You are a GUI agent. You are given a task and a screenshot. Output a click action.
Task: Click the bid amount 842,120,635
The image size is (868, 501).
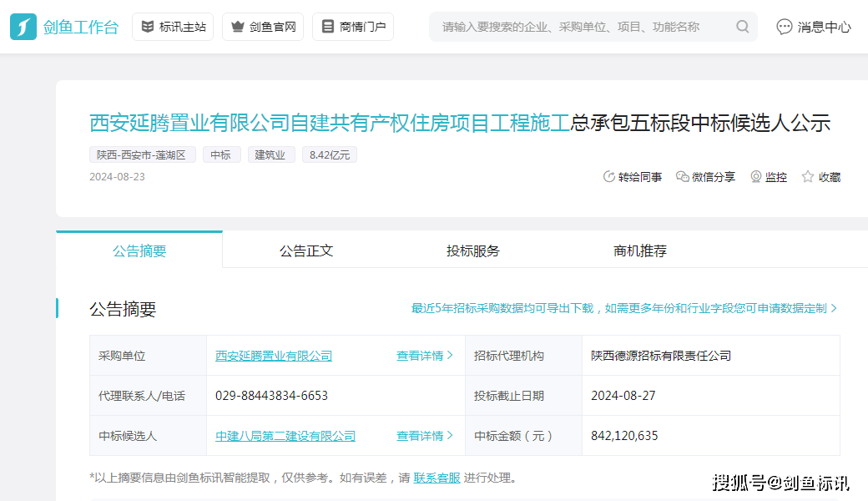click(x=624, y=436)
